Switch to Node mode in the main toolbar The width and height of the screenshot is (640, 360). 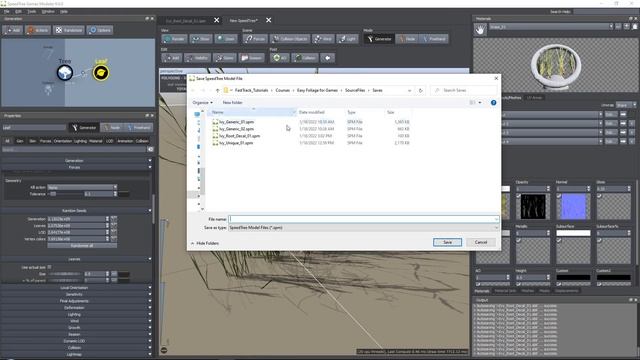(x=407, y=39)
